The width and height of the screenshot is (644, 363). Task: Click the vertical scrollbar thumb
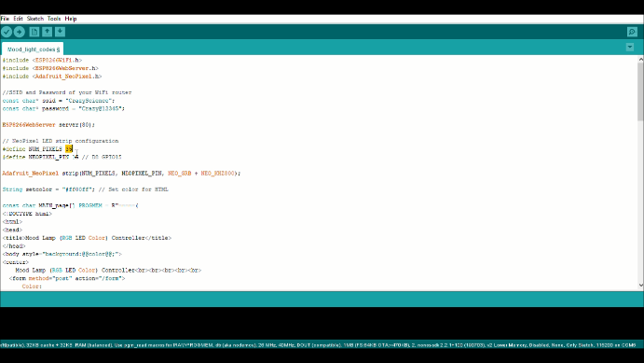[x=640, y=91]
